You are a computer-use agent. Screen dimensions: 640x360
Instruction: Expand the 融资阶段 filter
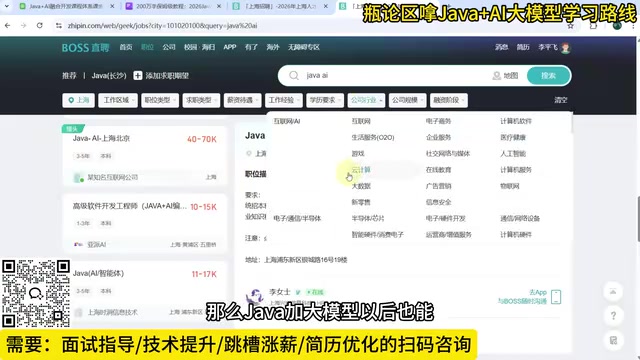[449, 100]
